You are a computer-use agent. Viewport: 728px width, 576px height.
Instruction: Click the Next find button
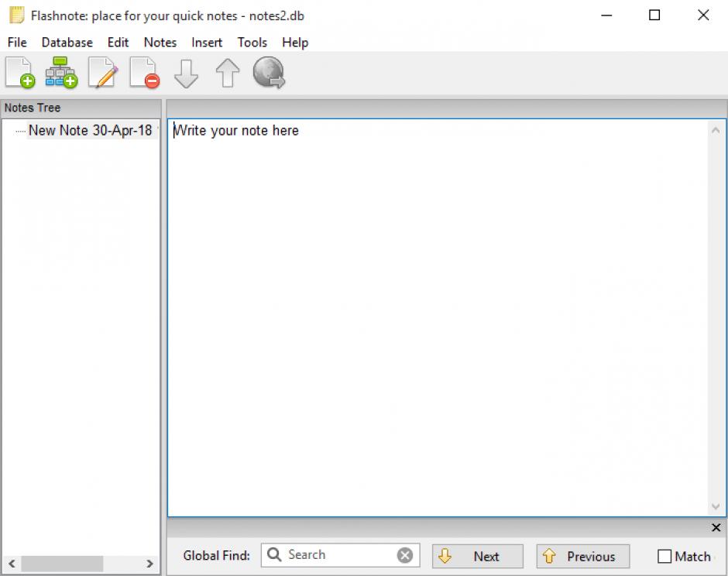click(478, 556)
